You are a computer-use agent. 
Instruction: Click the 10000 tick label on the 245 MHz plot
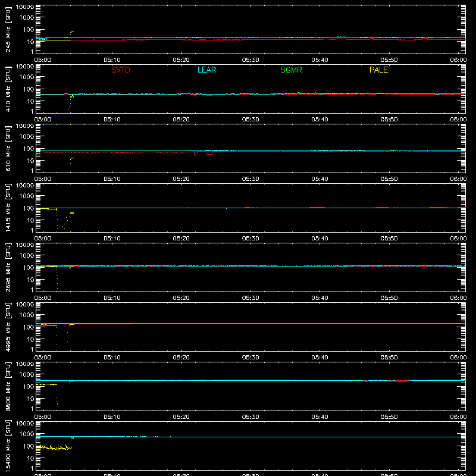25,7
